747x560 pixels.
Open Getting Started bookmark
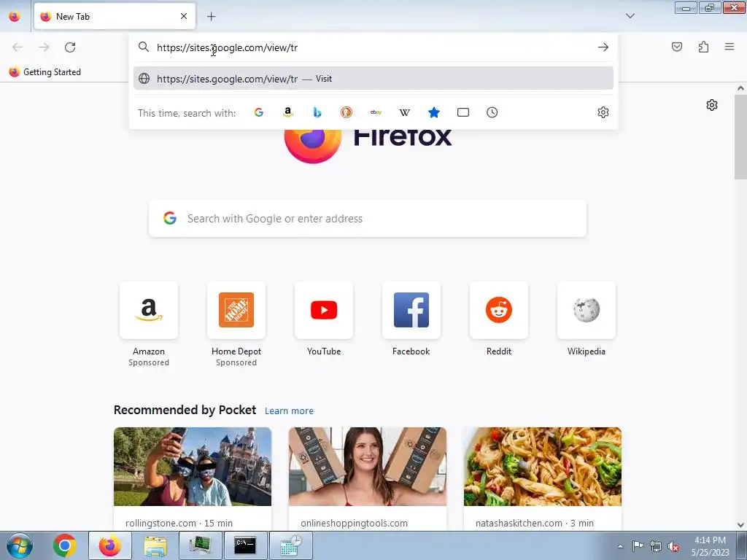(x=45, y=72)
